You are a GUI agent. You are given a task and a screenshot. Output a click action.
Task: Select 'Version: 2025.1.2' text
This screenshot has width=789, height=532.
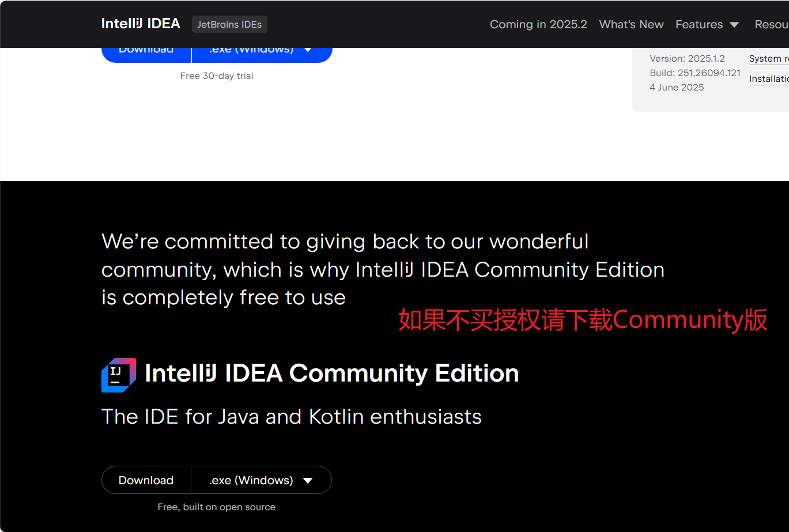(687, 58)
